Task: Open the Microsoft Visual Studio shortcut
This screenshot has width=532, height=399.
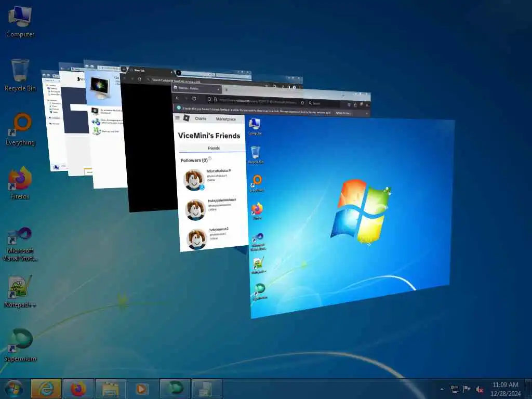Action: click(x=20, y=244)
